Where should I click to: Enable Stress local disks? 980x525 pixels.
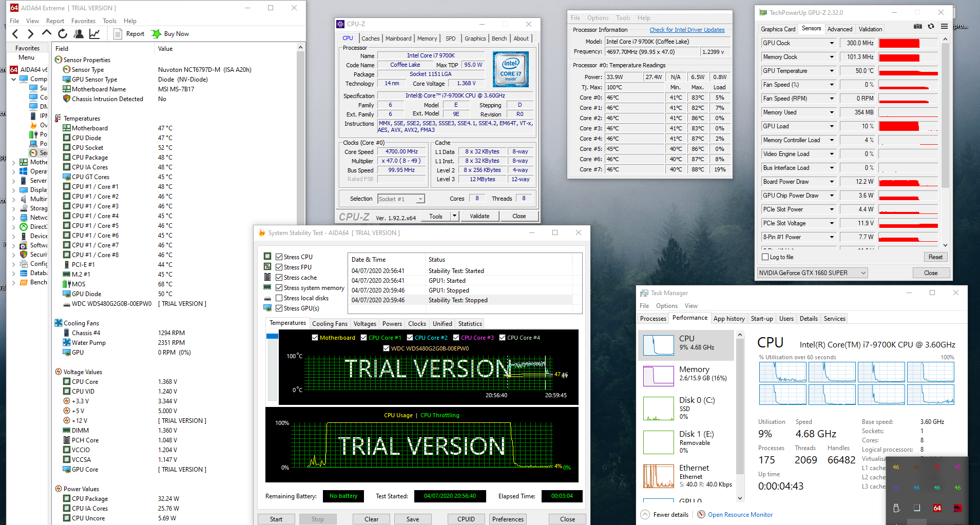click(x=279, y=298)
